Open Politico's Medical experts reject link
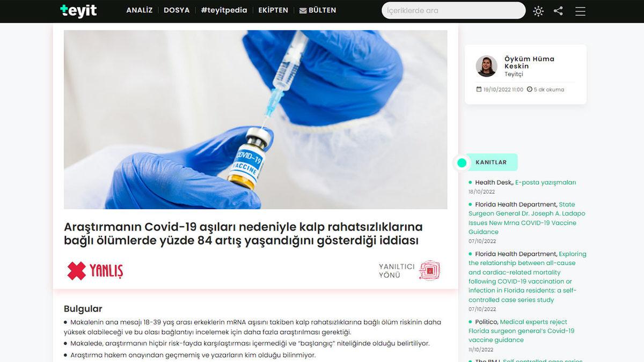This screenshot has height=362, width=644. coord(522,331)
